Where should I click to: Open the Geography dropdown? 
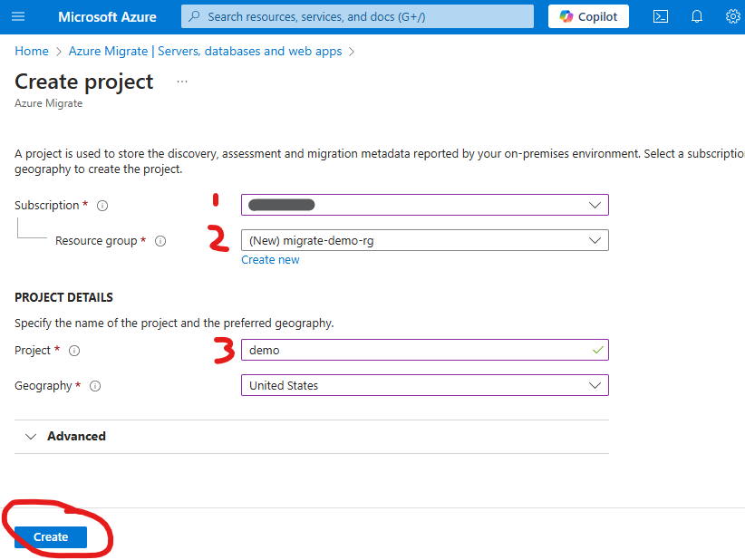(x=424, y=385)
